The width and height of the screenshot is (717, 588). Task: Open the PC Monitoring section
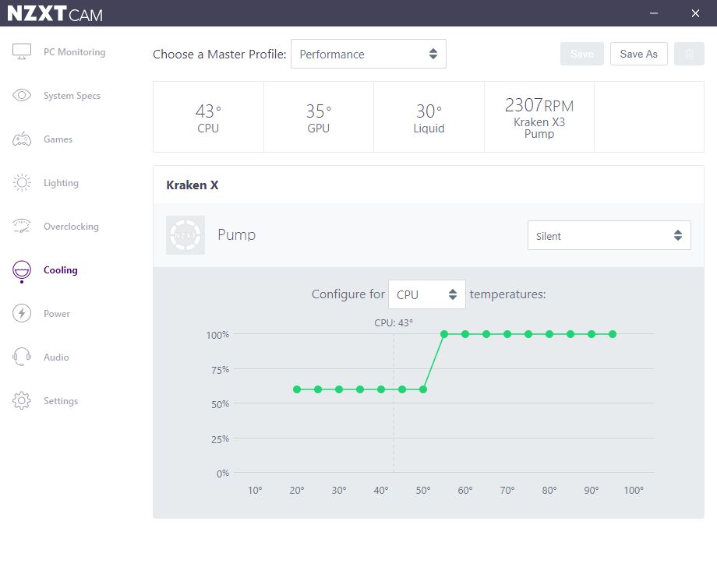pyautogui.click(x=75, y=52)
